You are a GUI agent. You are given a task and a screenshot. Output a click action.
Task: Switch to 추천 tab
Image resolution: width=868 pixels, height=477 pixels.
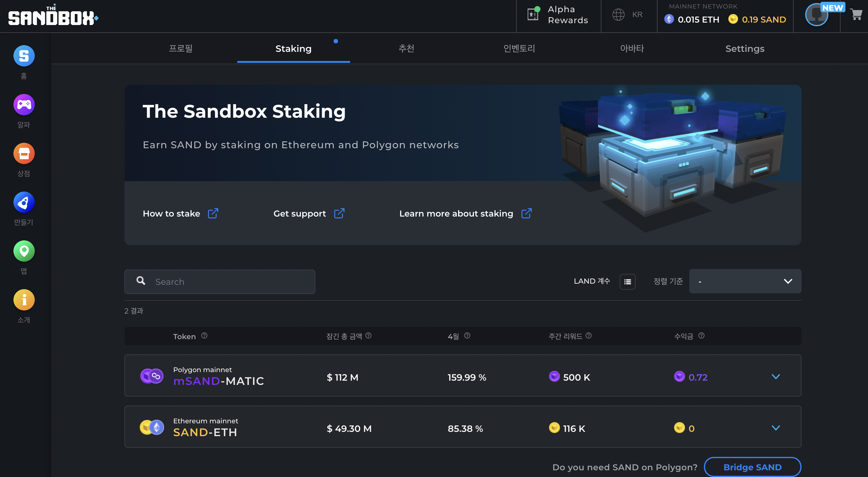pyautogui.click(x=406, y=48)
